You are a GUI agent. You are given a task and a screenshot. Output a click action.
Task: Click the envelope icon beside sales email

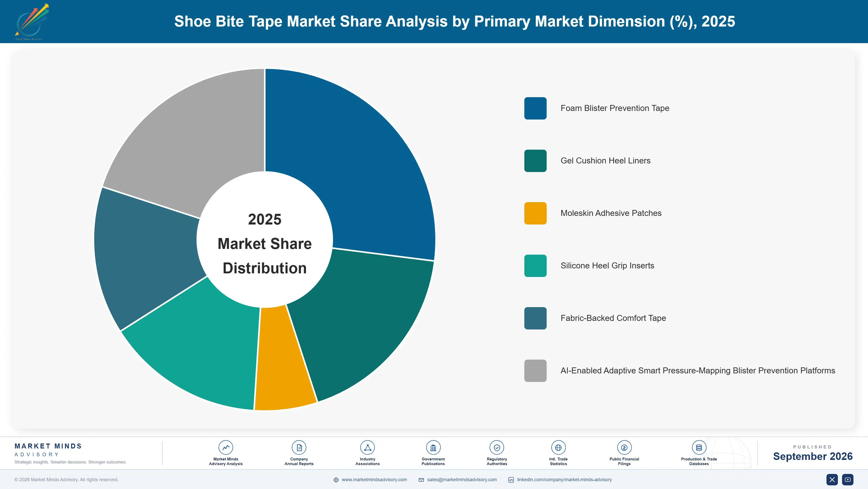click(421, 480)
